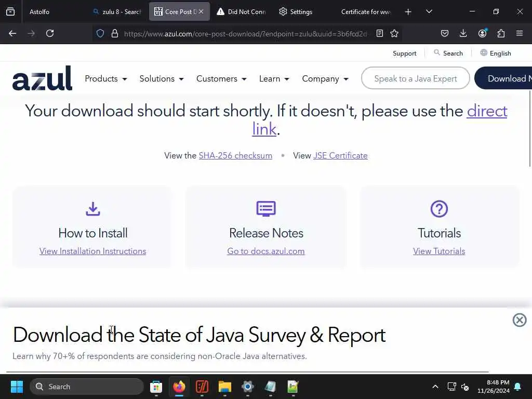
Task: View the SHA-256 checksum
Action: pos(235,155)
